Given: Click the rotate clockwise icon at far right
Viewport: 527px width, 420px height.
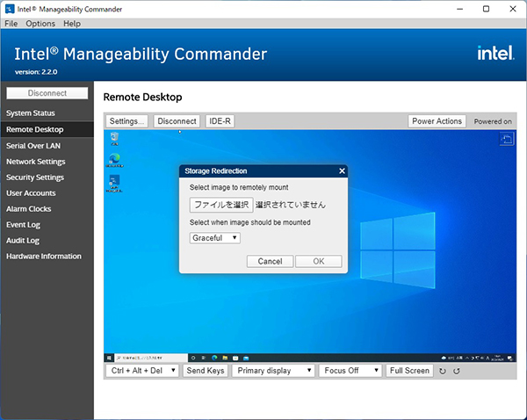Looking at the screenshot, I should [x=456, y=371].
